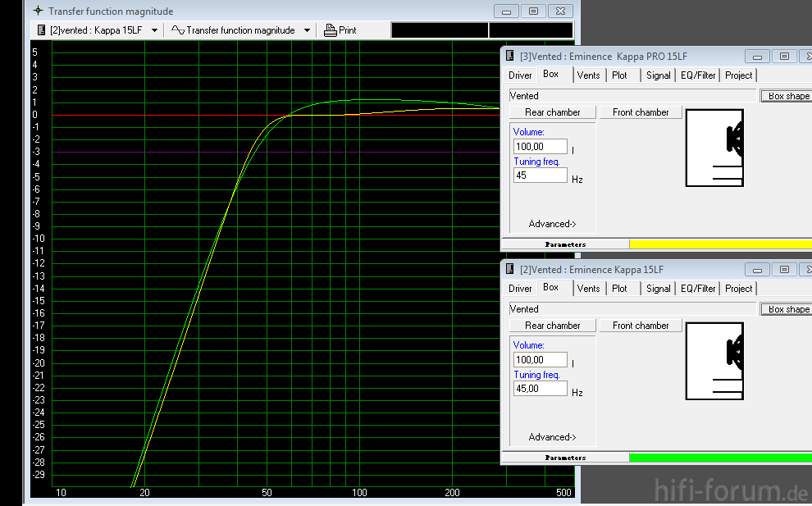
Task: Click the printer icon in the graph toolbar
Action: 331,30
